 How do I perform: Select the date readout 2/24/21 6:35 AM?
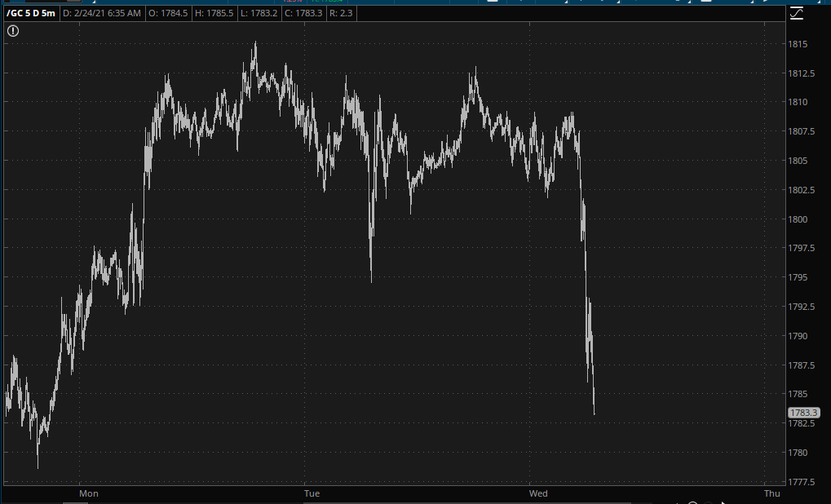(x=104, y=13)
